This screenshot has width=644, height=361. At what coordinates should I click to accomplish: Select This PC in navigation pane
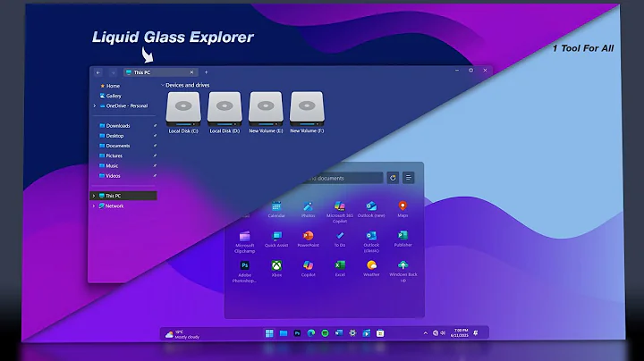point(123,196)
